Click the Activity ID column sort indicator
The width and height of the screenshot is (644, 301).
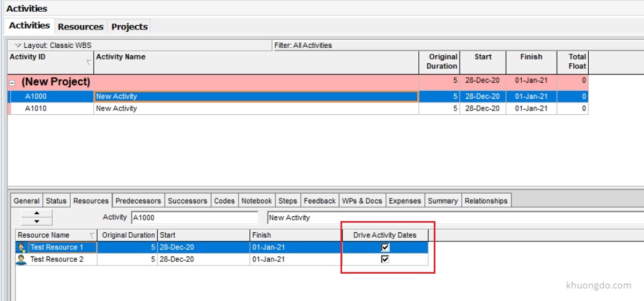88,63
